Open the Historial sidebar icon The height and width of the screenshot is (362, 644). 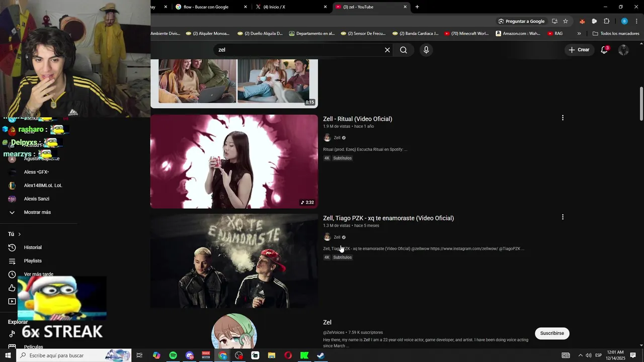(12, 247)
